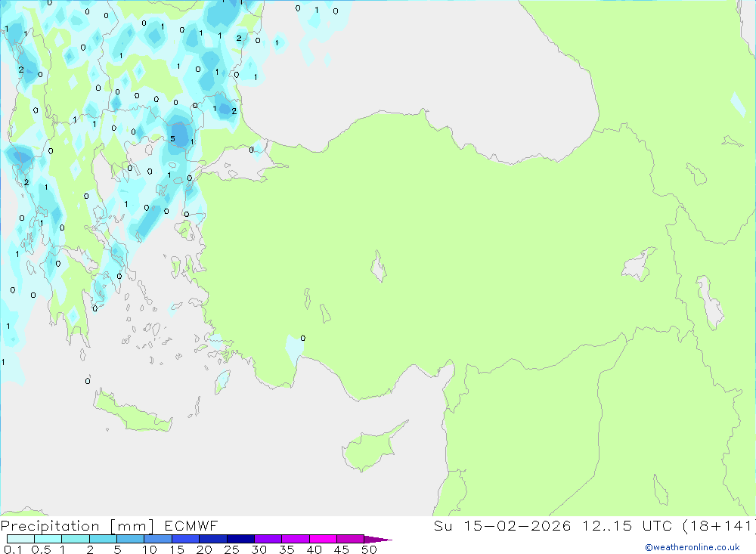Select the 40–45 mm magenta legend swatch
The height and width of the screenshot is (554, 756).
[x=323, y=539]
